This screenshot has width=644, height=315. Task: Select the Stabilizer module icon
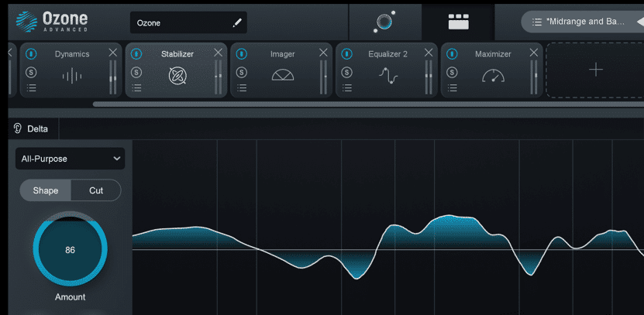[177, 76]
